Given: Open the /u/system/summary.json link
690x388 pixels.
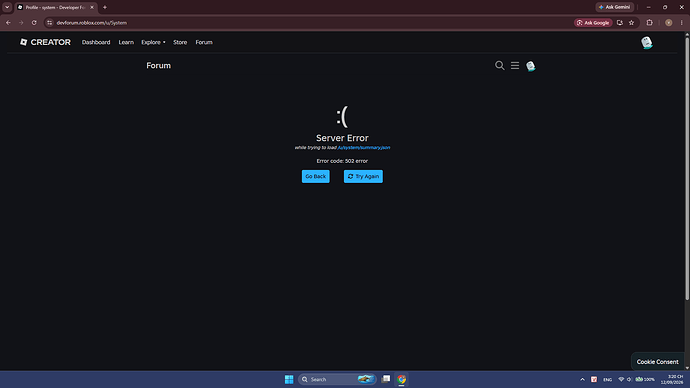Looking at the screenshot, I should pyautogui.click(x=364, y=148).
